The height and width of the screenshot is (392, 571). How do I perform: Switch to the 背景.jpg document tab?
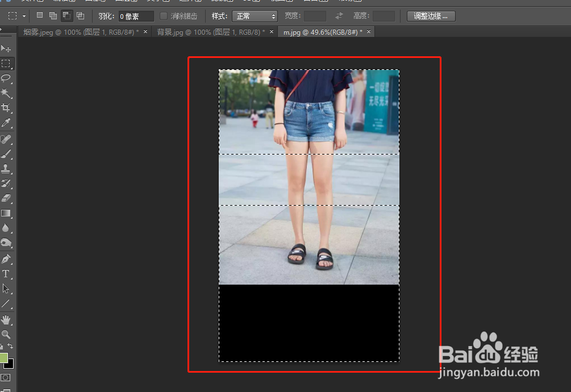(211, 32)
